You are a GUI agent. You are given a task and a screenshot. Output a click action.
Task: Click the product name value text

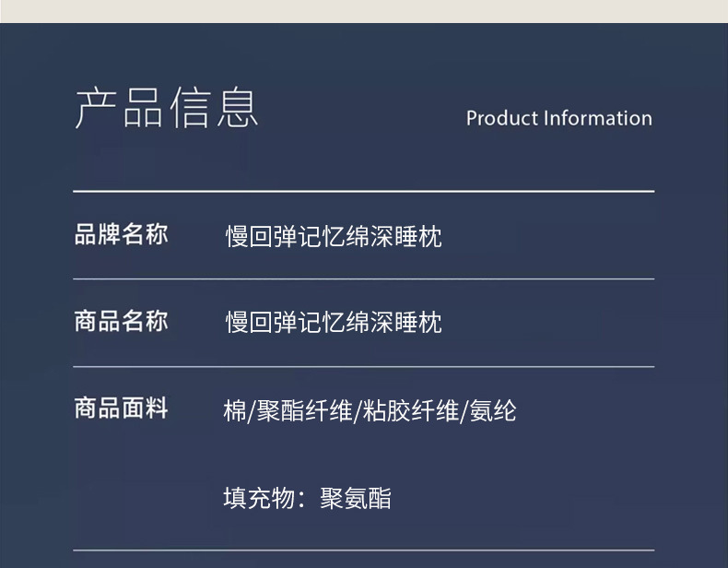pos(334,323)
